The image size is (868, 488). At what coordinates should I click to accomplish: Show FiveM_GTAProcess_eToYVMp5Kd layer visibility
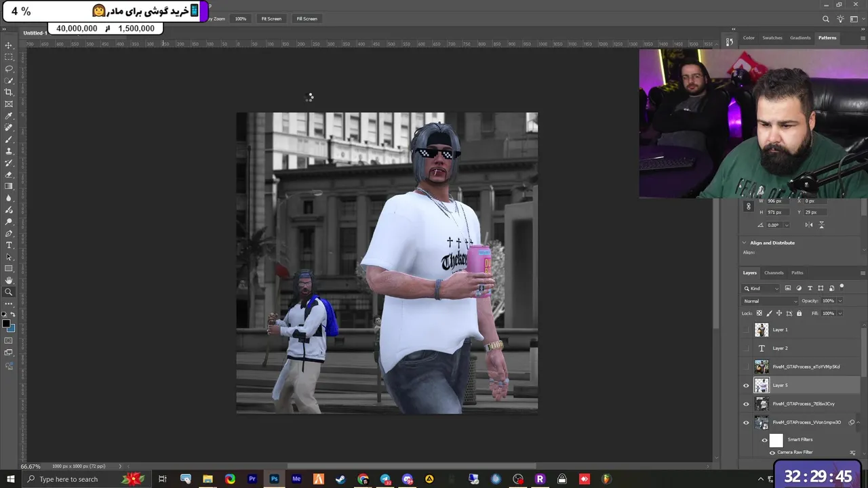tap(747, 367)
